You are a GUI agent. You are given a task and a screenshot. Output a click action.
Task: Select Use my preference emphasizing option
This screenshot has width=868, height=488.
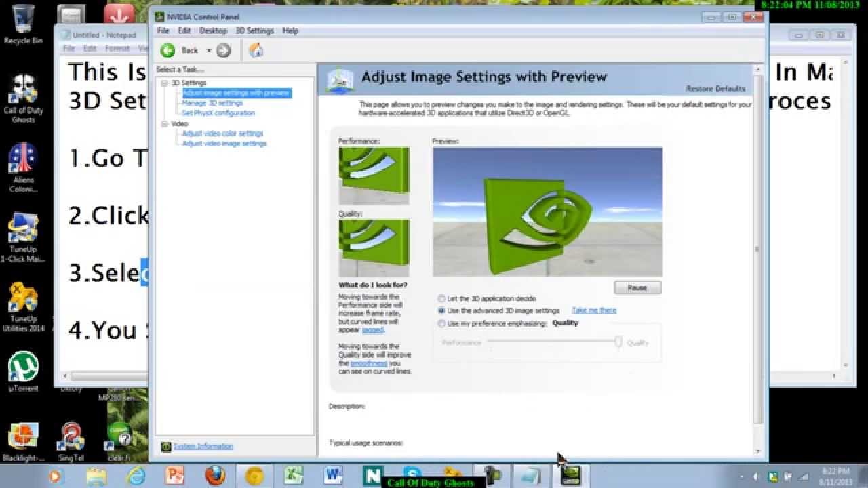click(492, 323)
